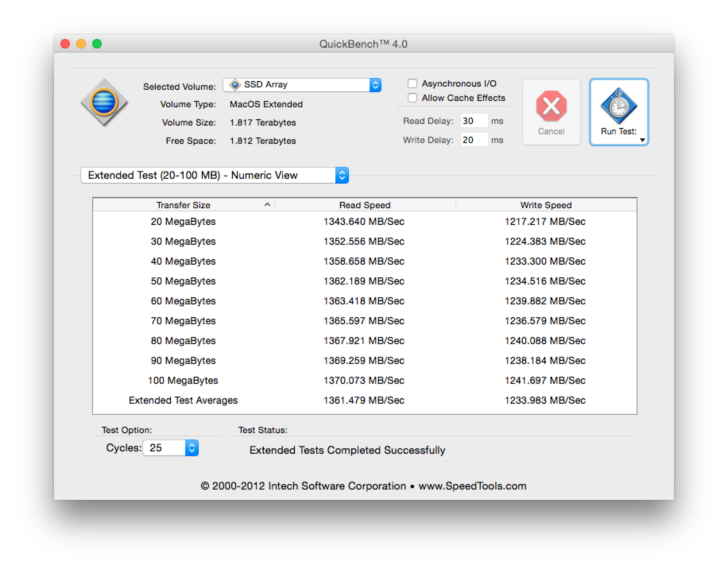The width and height of the screenshot is (728, 573).
Task: Expand the Run Test options arrow
Action: point(642,140)
